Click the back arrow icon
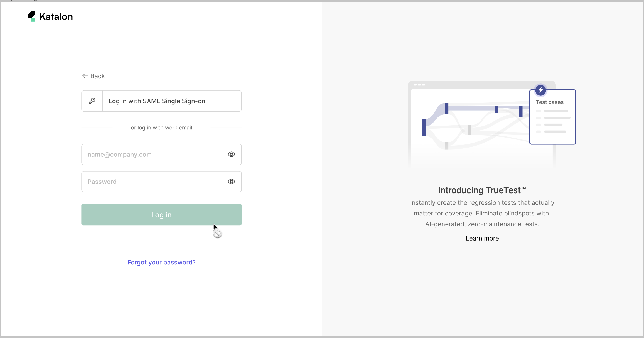Viewport: 644px width, 338px height. pos(85,76)
